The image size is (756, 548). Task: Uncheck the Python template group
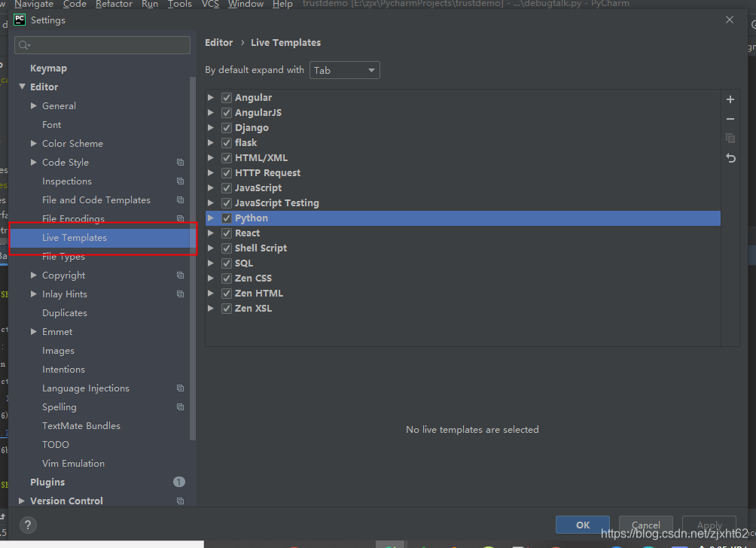pos(226,218)
